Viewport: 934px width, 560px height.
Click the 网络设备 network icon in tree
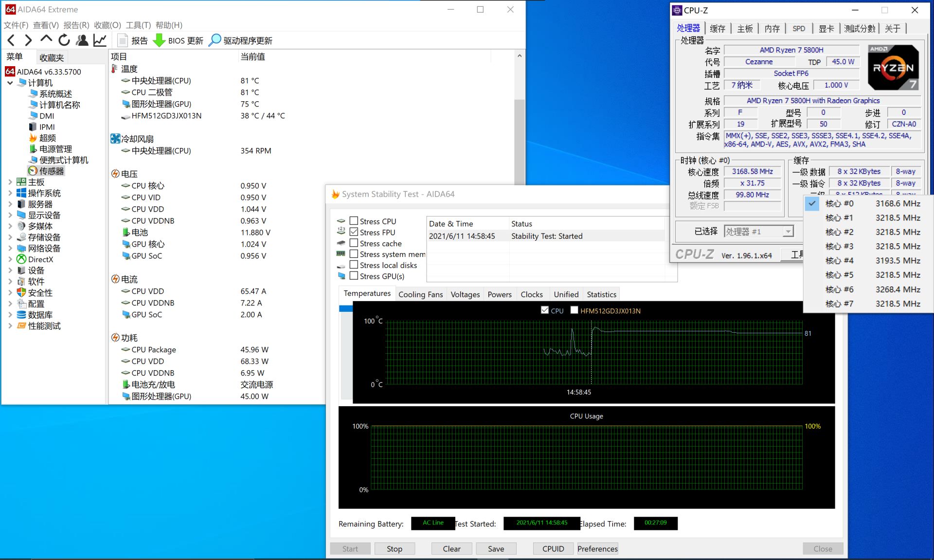click(21, 248)
